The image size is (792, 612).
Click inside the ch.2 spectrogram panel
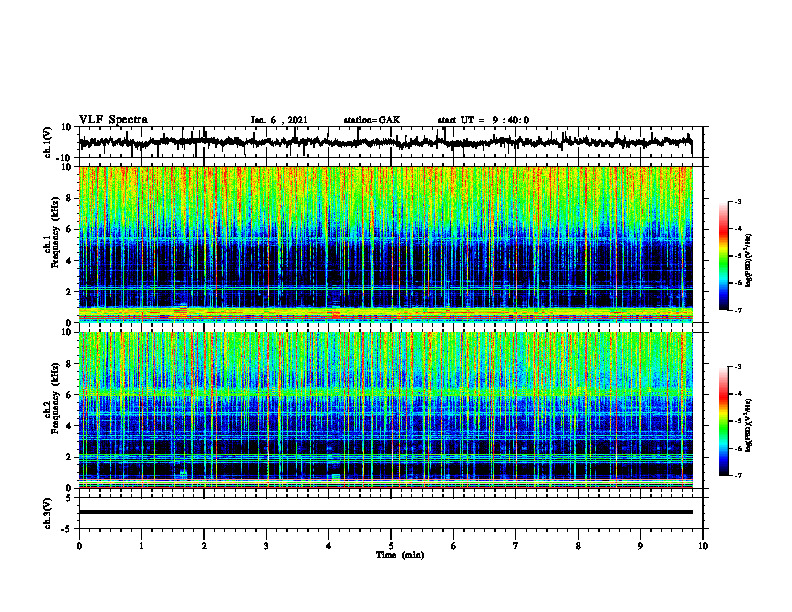[385, 410]
